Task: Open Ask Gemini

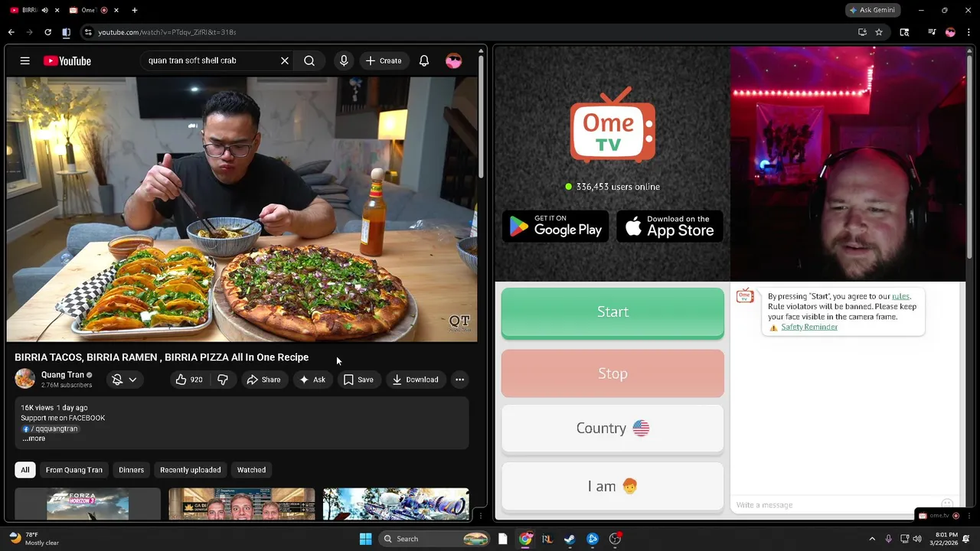Action: pos(873,10)
